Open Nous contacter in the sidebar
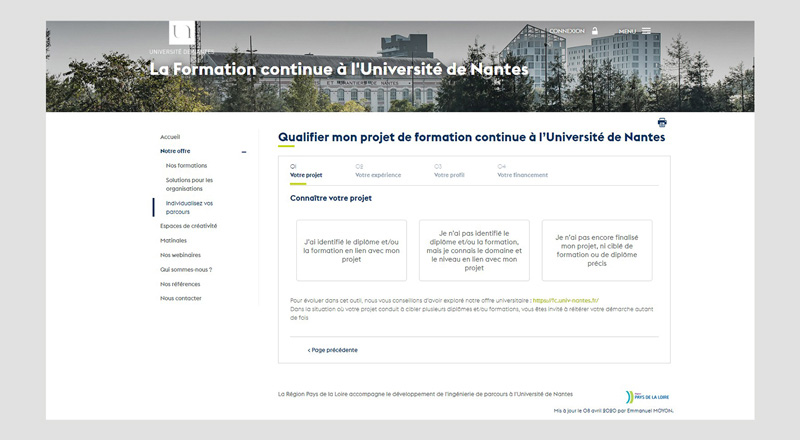 coord(181,298)
